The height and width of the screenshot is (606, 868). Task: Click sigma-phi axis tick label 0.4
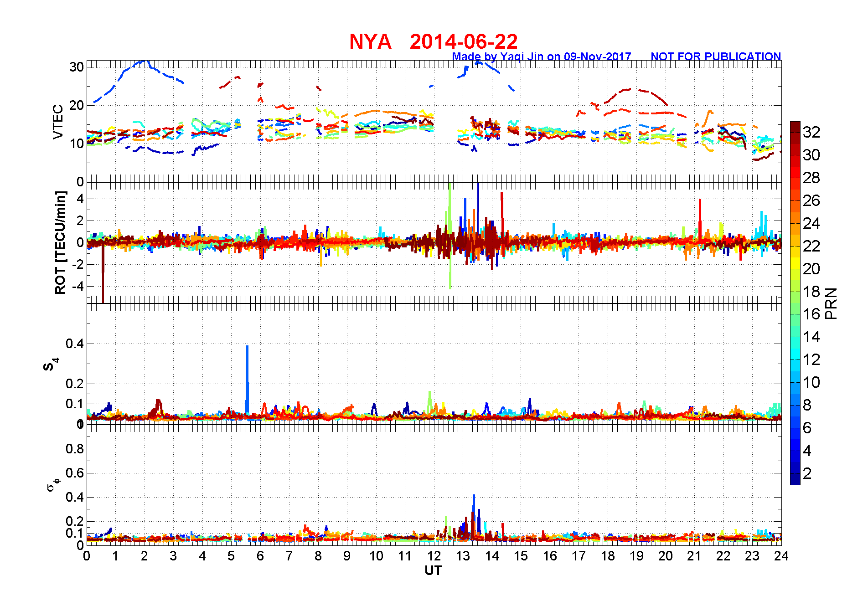click(x=75, y=497)
